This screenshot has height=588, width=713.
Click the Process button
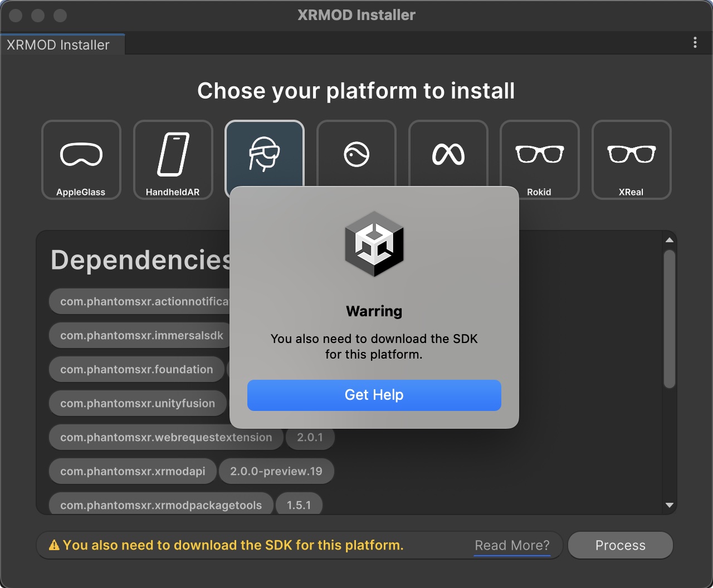[621, 545]
